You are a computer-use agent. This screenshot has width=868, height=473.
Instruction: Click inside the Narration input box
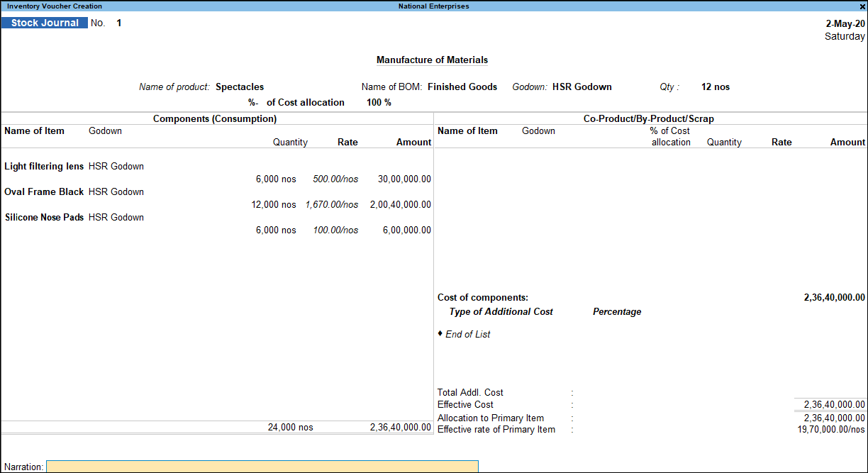click(261, 467)
